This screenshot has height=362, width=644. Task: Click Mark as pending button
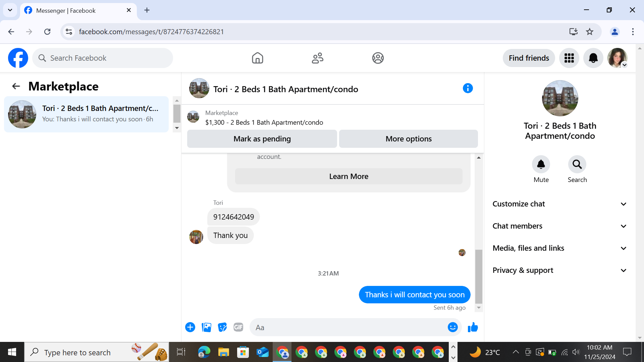[262, 139]
